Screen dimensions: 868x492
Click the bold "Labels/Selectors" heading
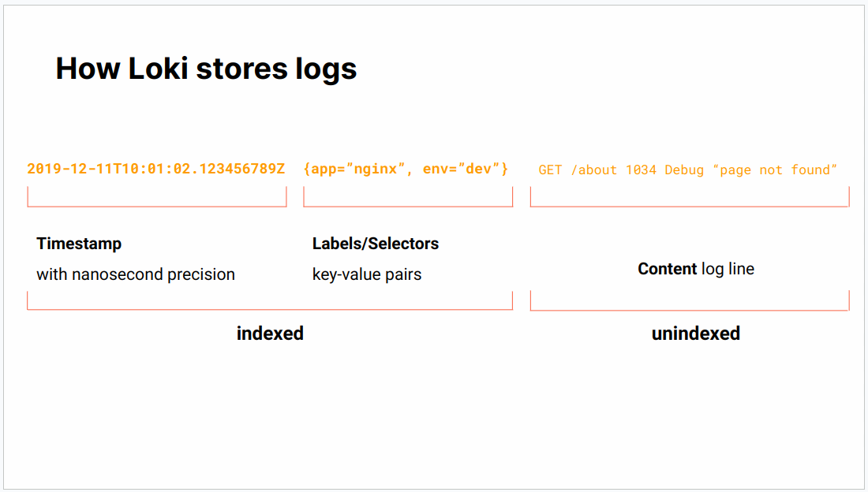(x=376, y=244)
